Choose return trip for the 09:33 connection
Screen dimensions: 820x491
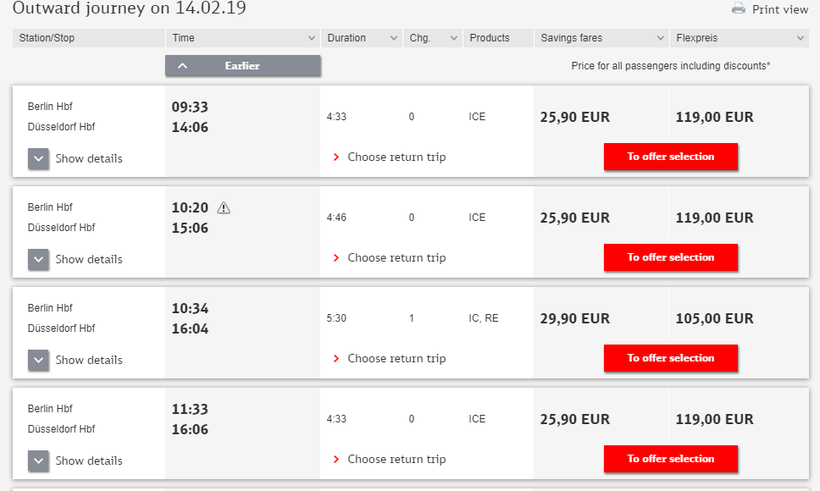click(x=396, y=157)
